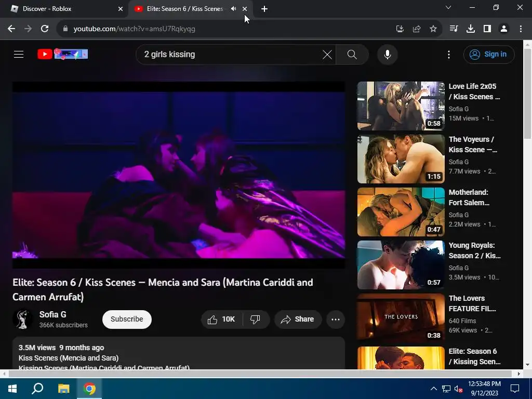532x399 pixels.
Task: Click the address bar URL
Action: (135, 29)
